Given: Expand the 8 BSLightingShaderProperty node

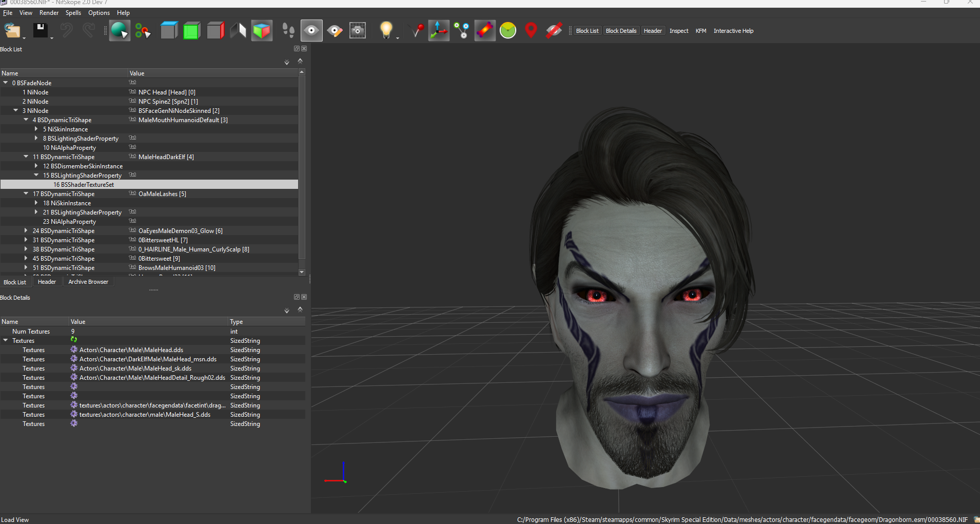Looking at the screenshot, I should 36,138.
